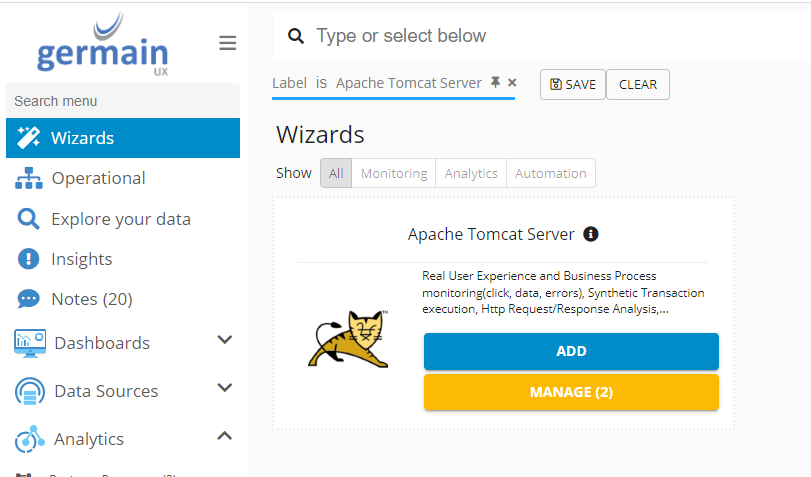This screenshot has width=811, height=477.
Task: Click the hamburger menu icon
Action: 228,43
